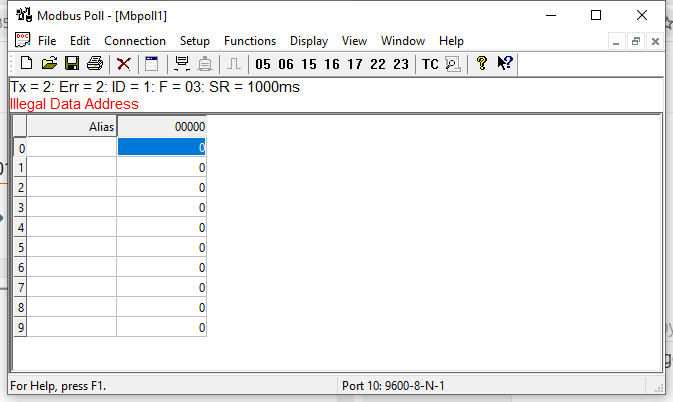Open the Edit menu
The image size is (673, 402).
(80, 41)
